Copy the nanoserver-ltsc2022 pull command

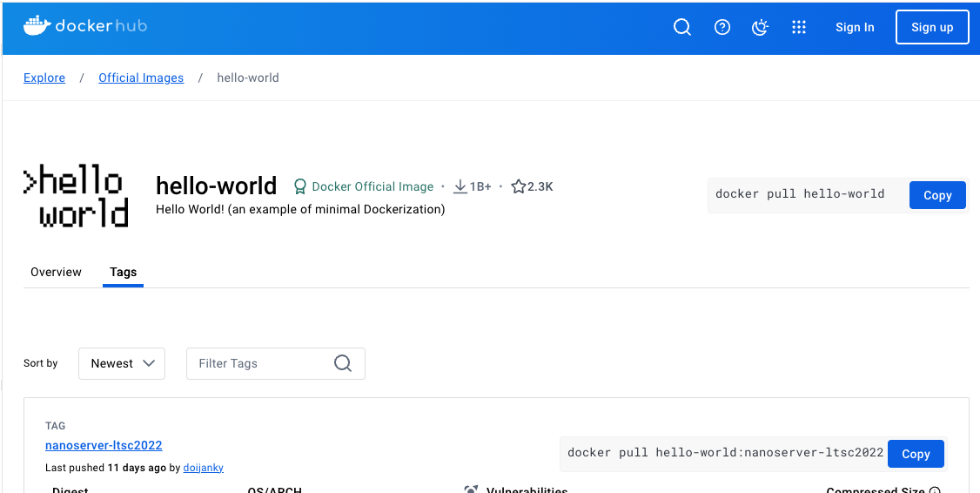(916, 454)
